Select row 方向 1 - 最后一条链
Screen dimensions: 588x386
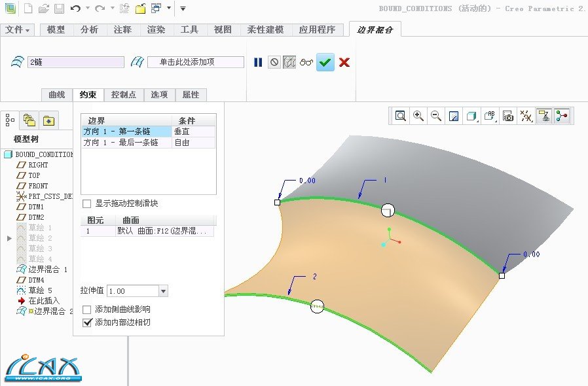(127, 143)
